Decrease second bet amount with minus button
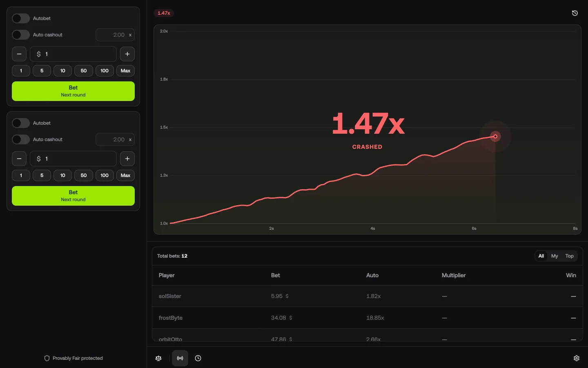588x368 pixels. (x=19, y=159)
